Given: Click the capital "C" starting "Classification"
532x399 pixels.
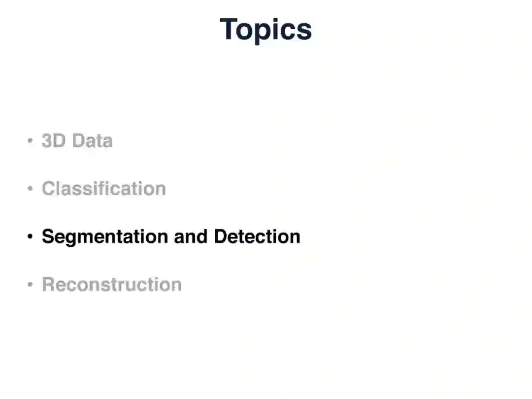Looking at the screenshot, I should point(48,189).
